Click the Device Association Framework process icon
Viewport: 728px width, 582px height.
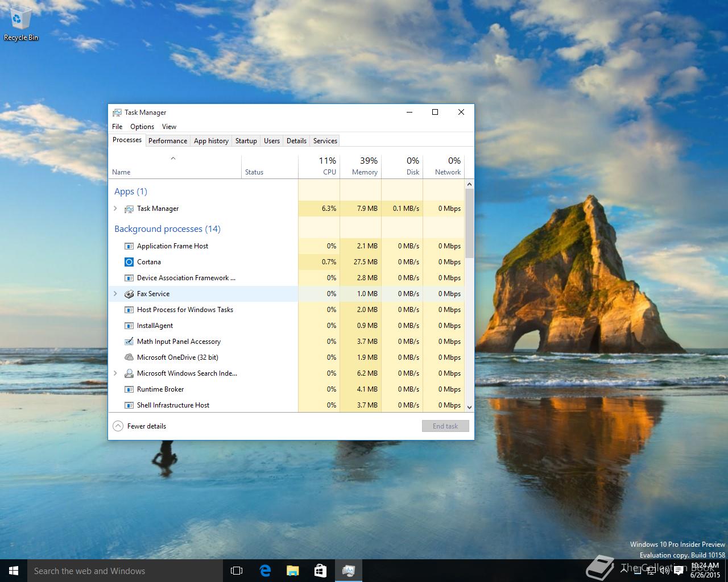pos(129,278)
